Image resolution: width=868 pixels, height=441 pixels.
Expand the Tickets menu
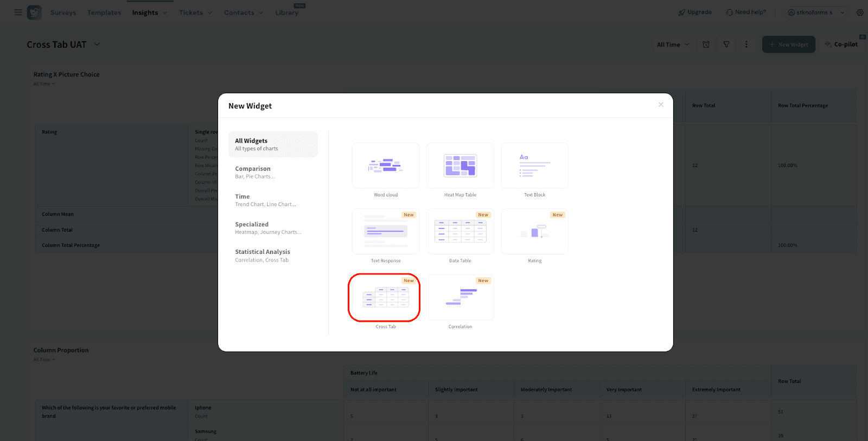click(195, 12)
